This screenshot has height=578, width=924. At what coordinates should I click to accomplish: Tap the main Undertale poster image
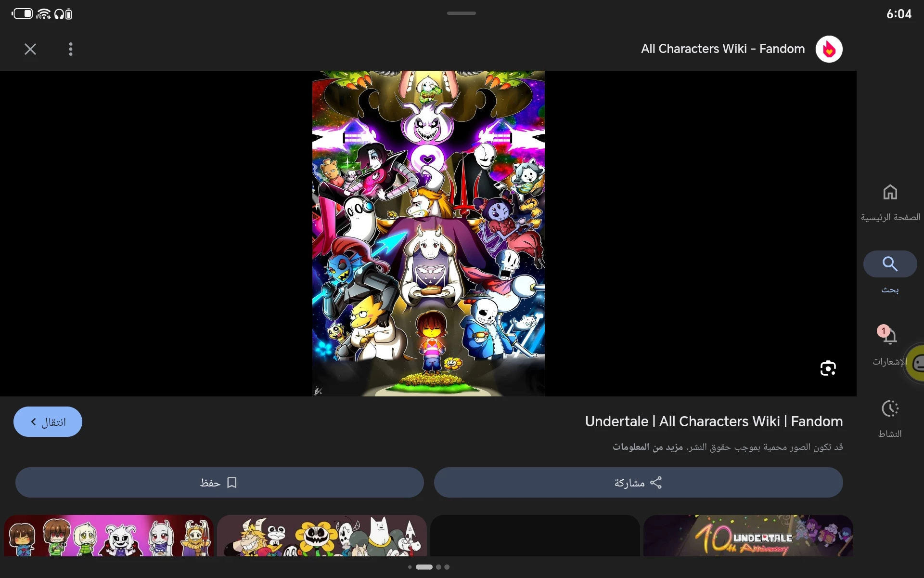point(428,234)
